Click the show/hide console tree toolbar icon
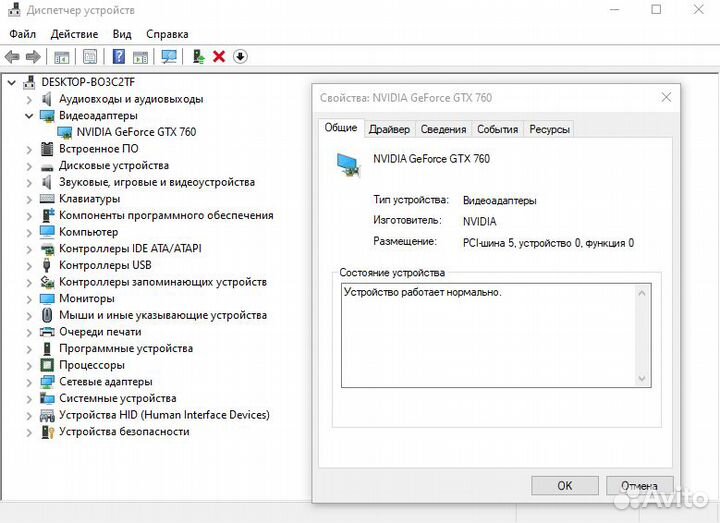Screen dimensions: 720x523 point(62,57)
